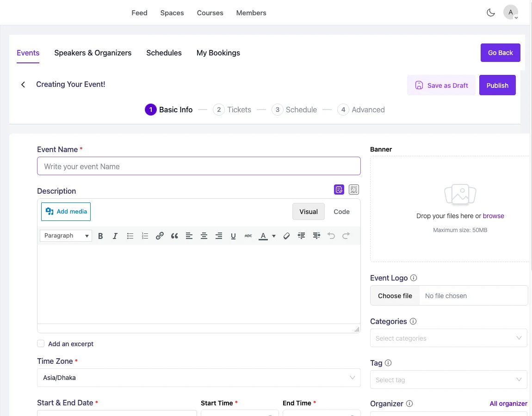Open the Select categories dropdown
The width and height of the screenshot is (532, 416).
(449, 338)
